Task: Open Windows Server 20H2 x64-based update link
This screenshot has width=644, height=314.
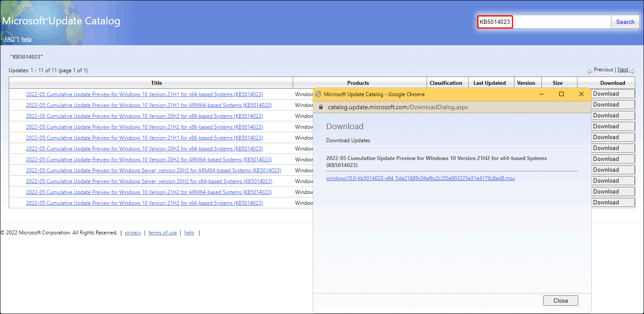Action: pyautogui.click(x=149, y=181)
